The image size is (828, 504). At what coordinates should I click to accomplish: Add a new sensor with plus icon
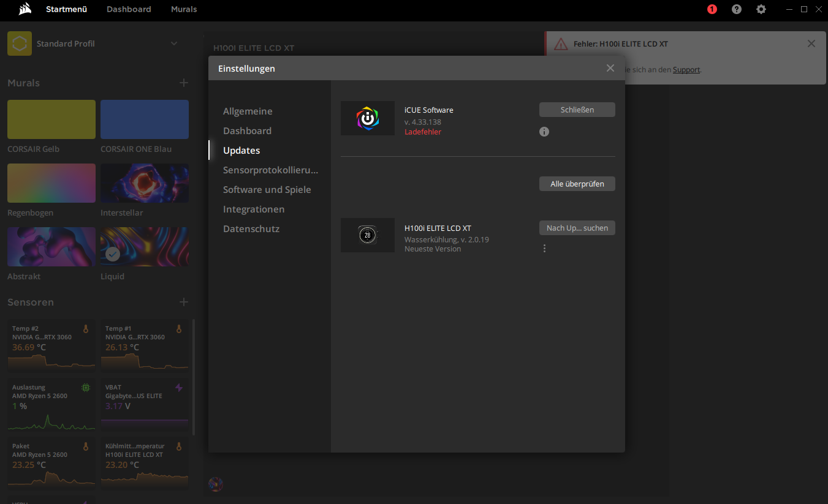pos(183,302)
